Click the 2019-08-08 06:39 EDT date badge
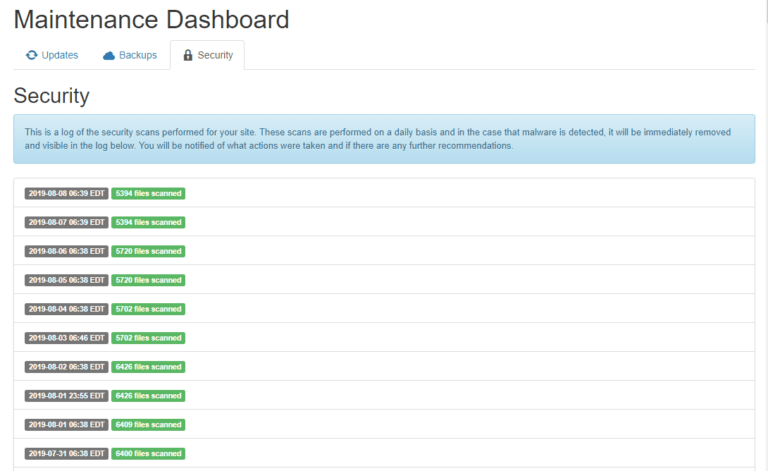Image resolution: width=768 pixels, height=471 pixels. pyautogui.click(x=67, y=193)
